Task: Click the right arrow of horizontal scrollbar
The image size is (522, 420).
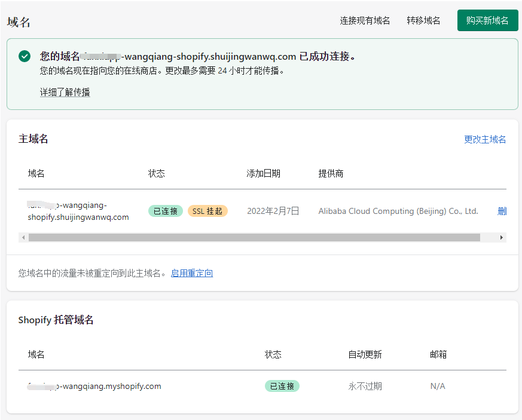Action: click(502, 237)
